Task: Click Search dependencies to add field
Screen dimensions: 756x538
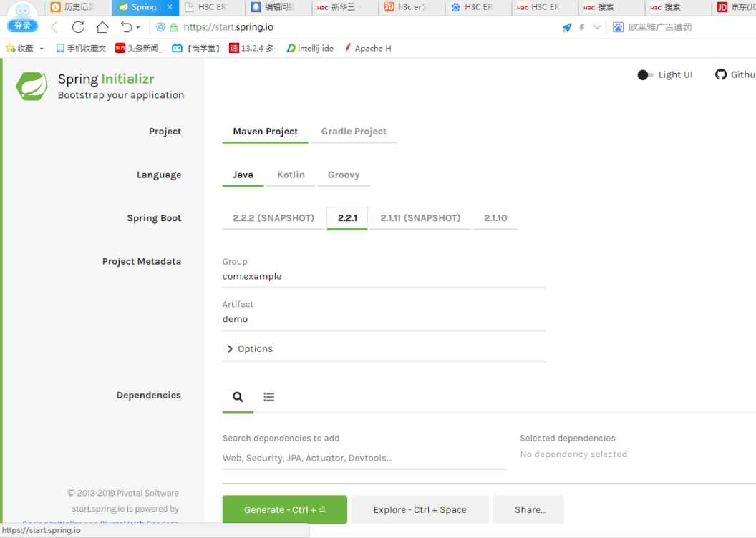Action: pyautogui.click(x=364, y=458)
